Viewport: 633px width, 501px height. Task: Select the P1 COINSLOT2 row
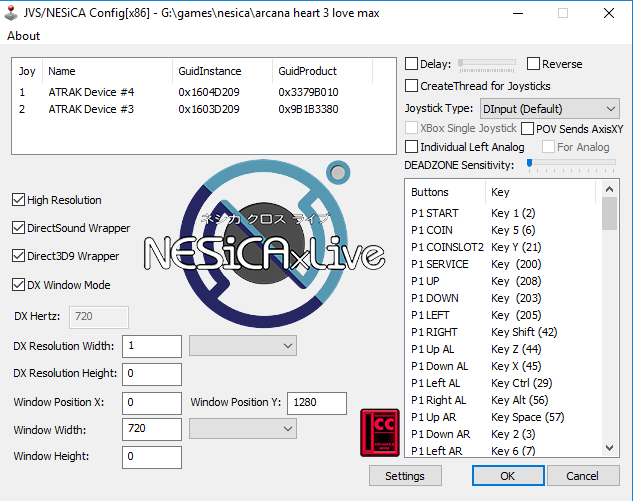tap(503, 247)
